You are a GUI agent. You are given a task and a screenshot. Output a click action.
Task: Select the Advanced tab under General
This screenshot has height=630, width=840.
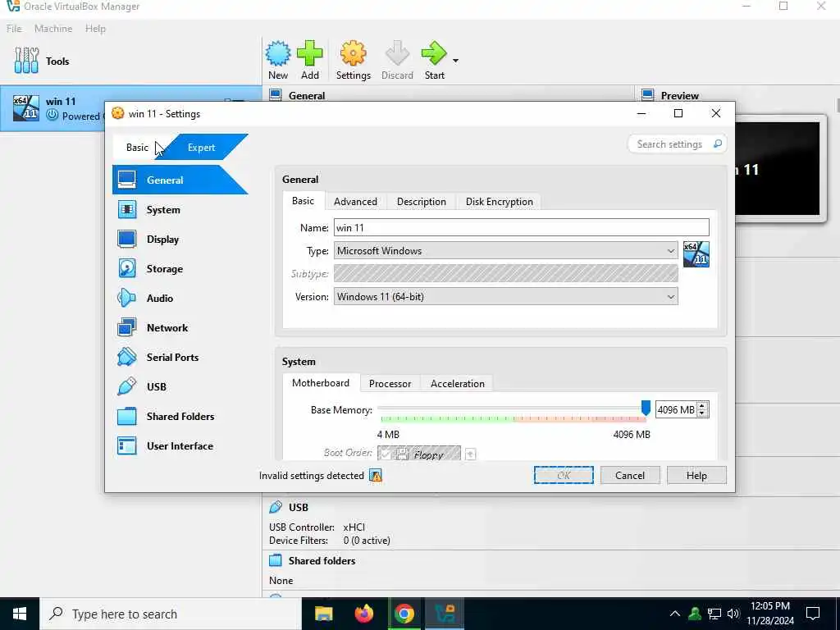coord(355,202)
